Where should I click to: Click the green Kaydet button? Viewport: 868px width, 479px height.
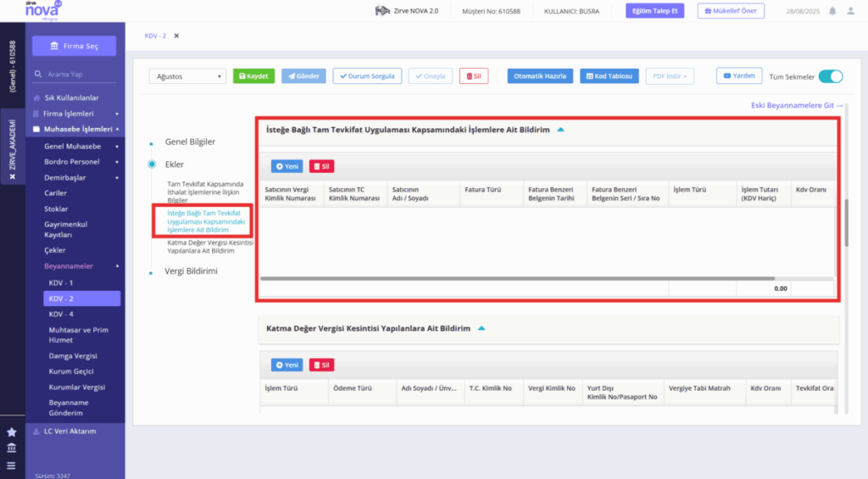253,76
